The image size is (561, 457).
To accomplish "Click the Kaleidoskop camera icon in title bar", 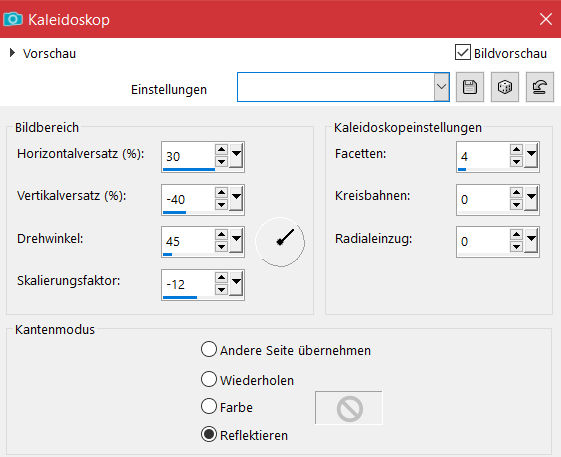I will coord(13,19).
